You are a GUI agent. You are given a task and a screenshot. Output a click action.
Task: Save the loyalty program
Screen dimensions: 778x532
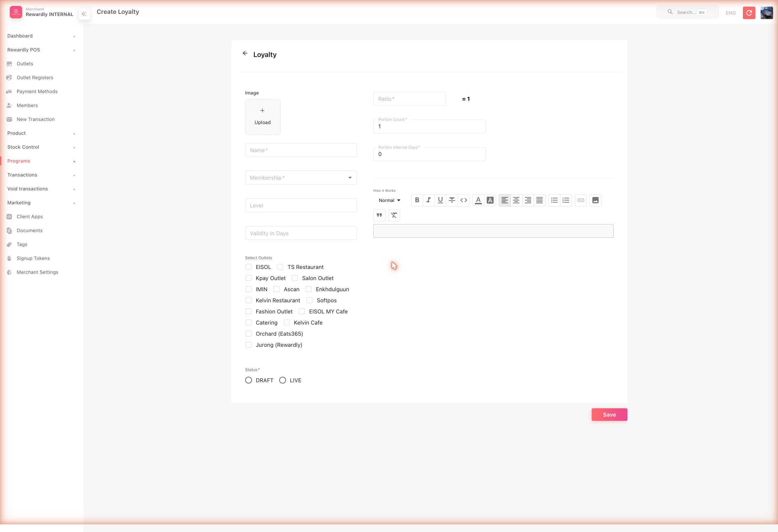(609, 415)
